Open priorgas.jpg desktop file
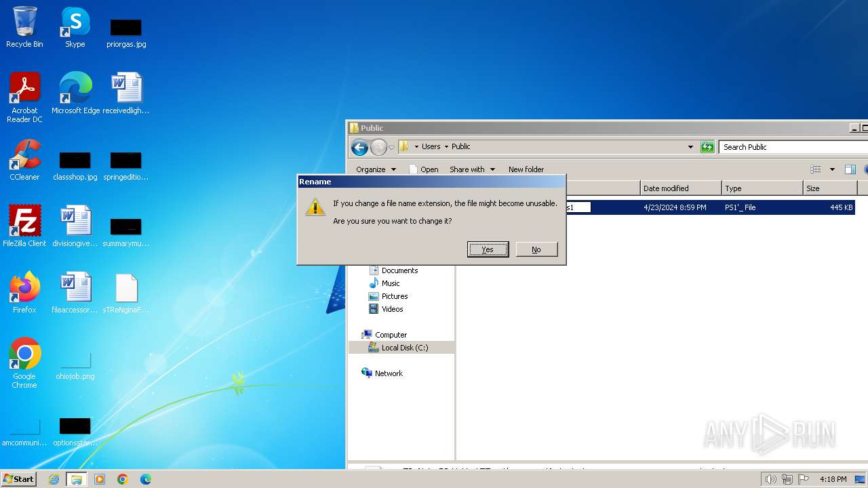Viewport: 868px width, 488px height. pyautogui.click(x=126, y=33)
